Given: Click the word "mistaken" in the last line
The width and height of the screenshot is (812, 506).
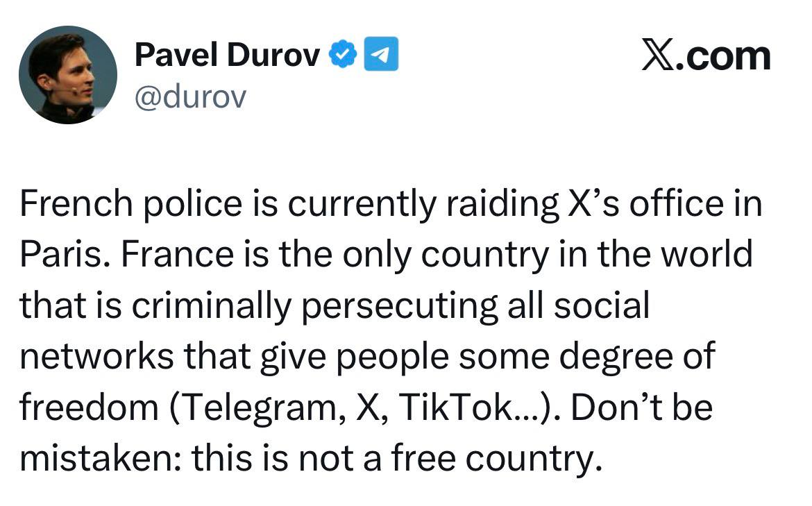Looking at the screenshot, I should (x=99, y=458).
